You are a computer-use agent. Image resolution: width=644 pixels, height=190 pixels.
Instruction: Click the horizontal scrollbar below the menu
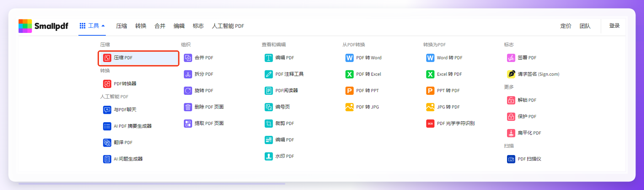coord(152,184)
